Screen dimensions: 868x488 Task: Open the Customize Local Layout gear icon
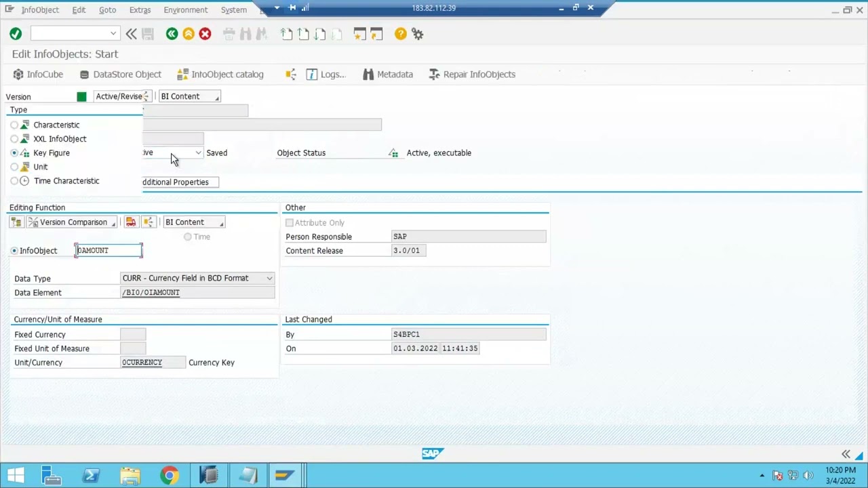pos(418,34)
